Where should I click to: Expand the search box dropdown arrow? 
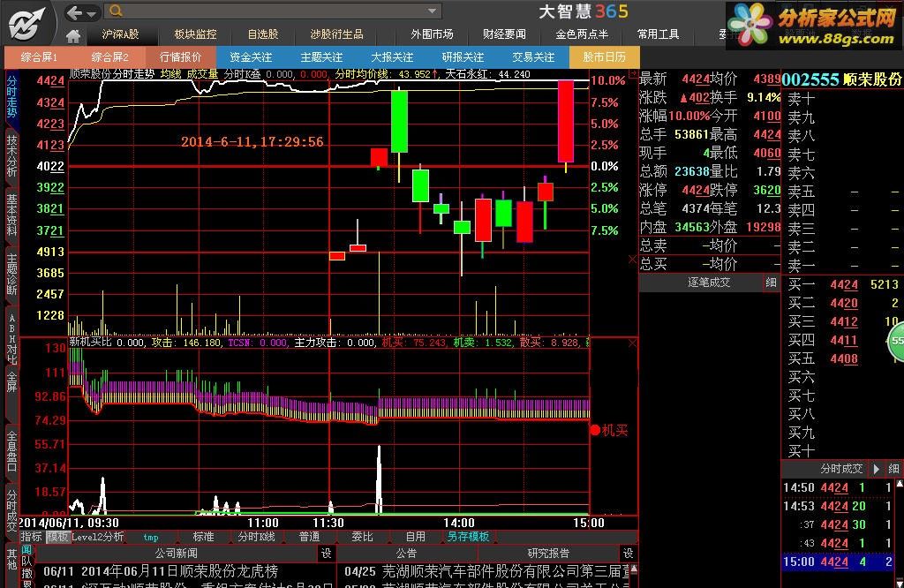click(x=432, y=11)
